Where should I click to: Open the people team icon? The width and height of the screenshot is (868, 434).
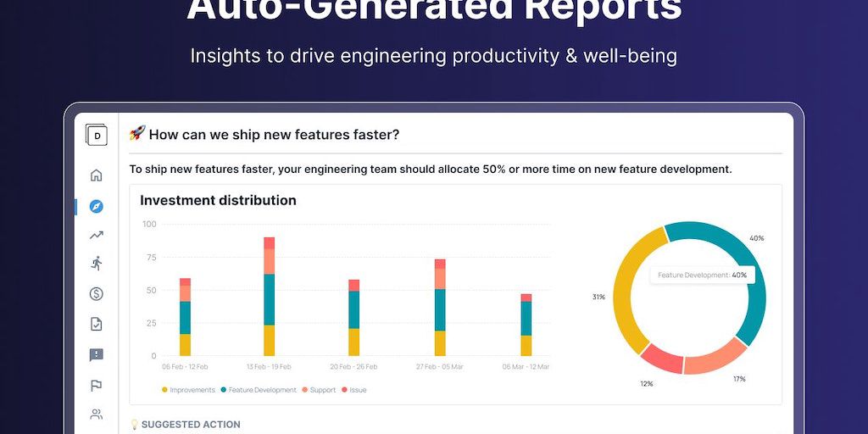97,415
